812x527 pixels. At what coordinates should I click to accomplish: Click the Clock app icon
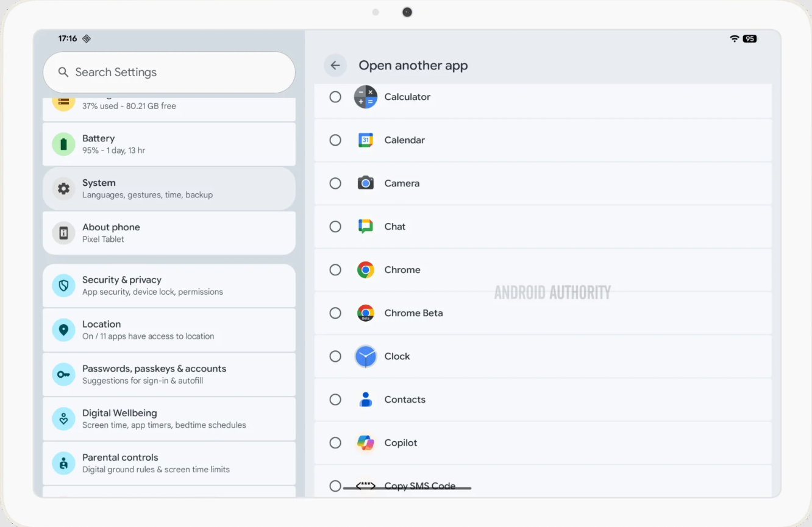[366, 356]
